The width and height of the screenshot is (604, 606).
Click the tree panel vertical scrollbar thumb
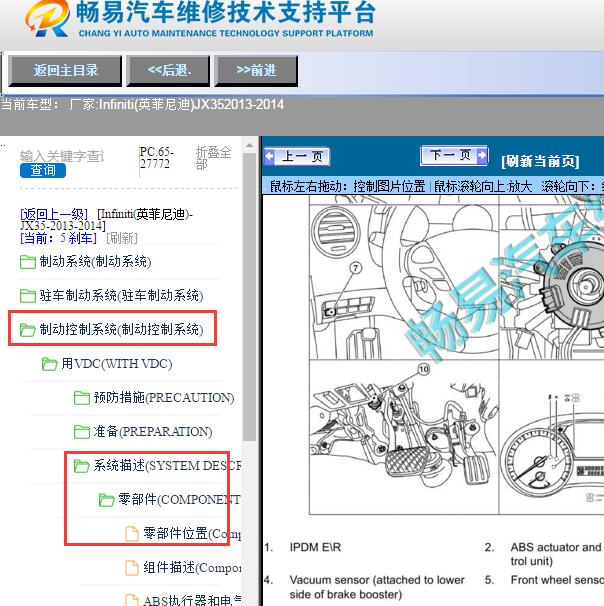(x=249, y=297)
